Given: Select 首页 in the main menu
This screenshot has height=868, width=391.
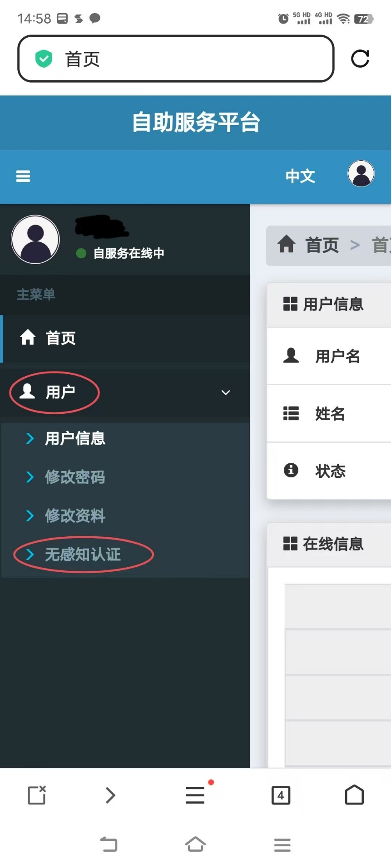Looking at the screenshot, I should point(125,338).
